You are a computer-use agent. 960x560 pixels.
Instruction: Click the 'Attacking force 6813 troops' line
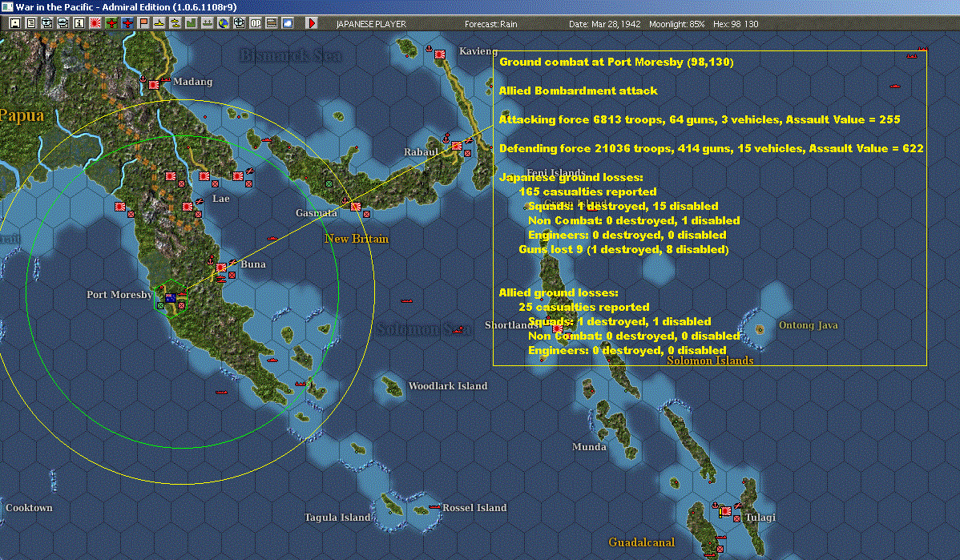[x=700, y=119]
